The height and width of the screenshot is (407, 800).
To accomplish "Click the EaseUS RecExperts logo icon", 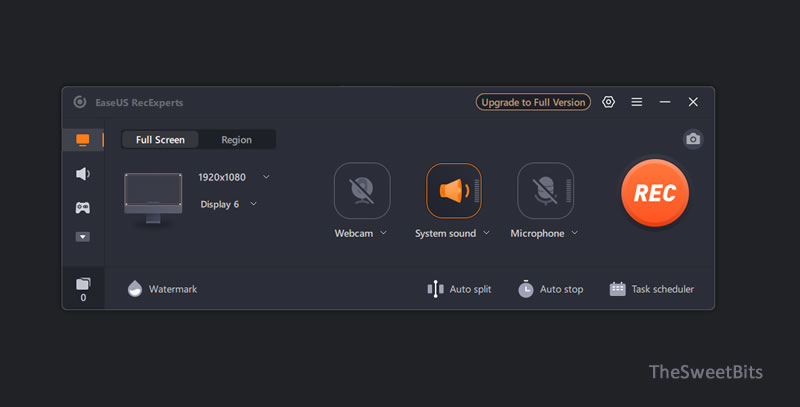I will coord(80,102).
